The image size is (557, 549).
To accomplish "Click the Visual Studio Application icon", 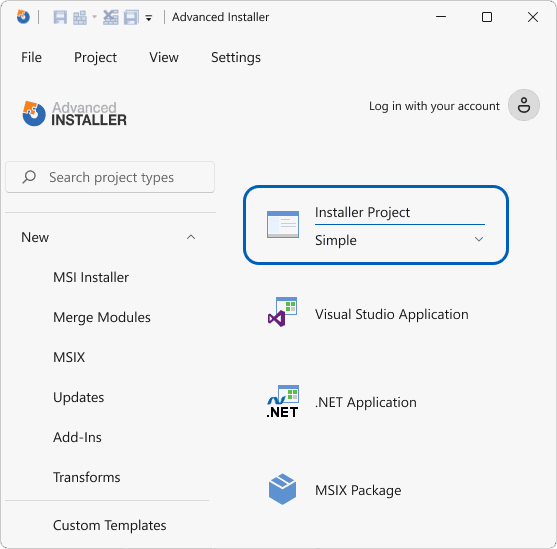I will click(283, 312).
